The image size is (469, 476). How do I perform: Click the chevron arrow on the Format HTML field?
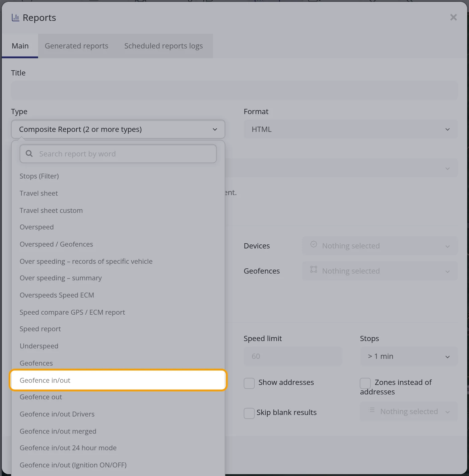447,130
